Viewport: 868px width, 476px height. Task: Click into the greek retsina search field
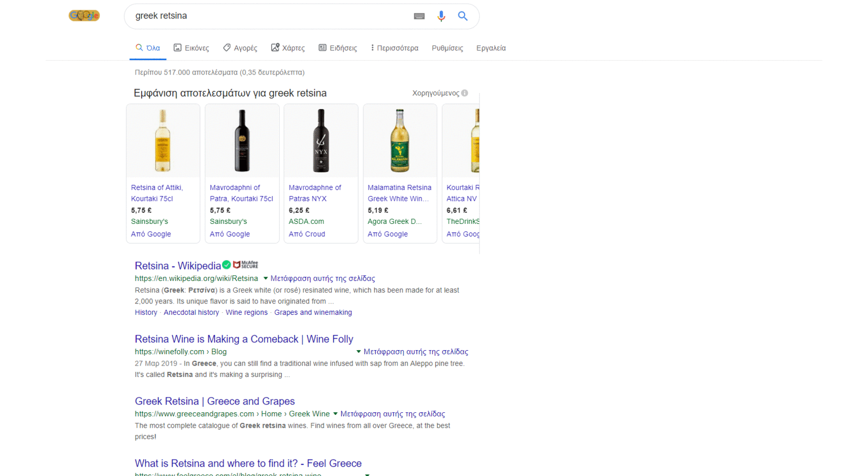[x=267, y=16]
